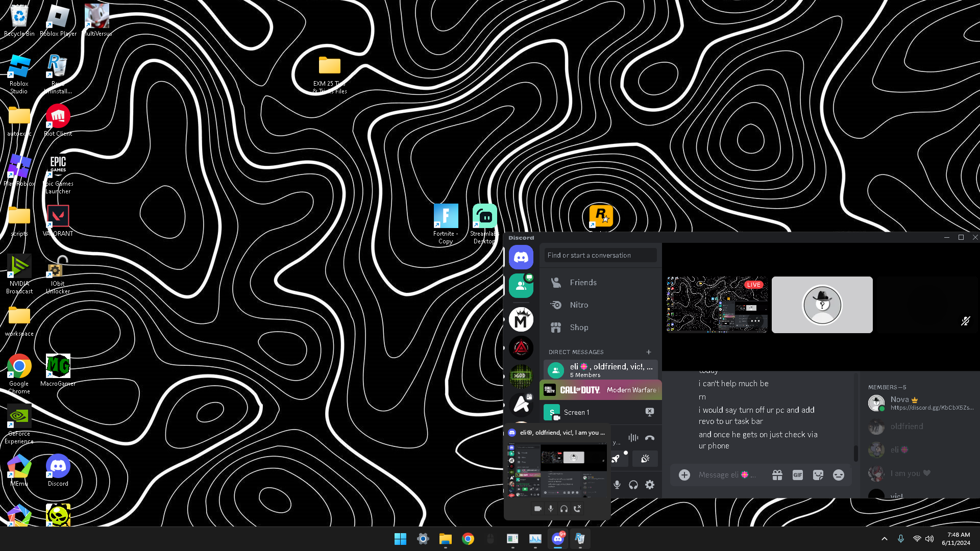980x551 pixels.
Task: Open the Nitro page
Action: point(579,305)
